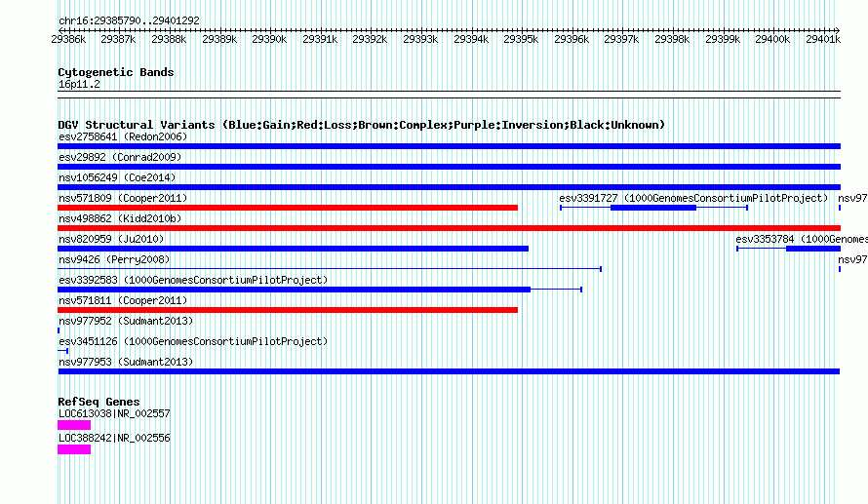Image resolution: width=868 pixels, height=504 pixels.
Task: Open the nsv1056249 (Coe2014) label
Action: tap(117, 177)
